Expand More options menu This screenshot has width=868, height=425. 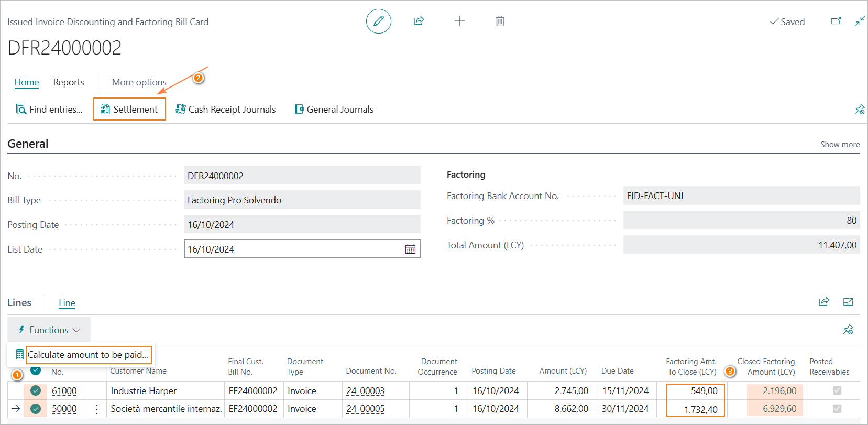pos(139,82)
